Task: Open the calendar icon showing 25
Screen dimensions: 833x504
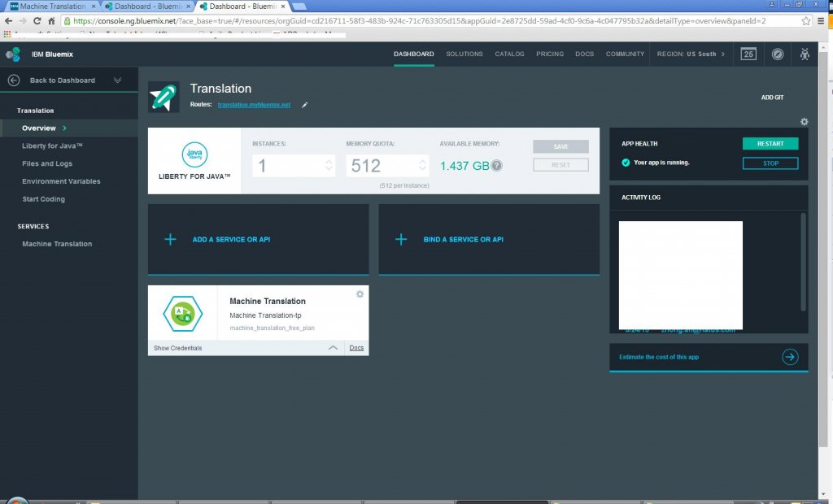Action: click(748, 54)
